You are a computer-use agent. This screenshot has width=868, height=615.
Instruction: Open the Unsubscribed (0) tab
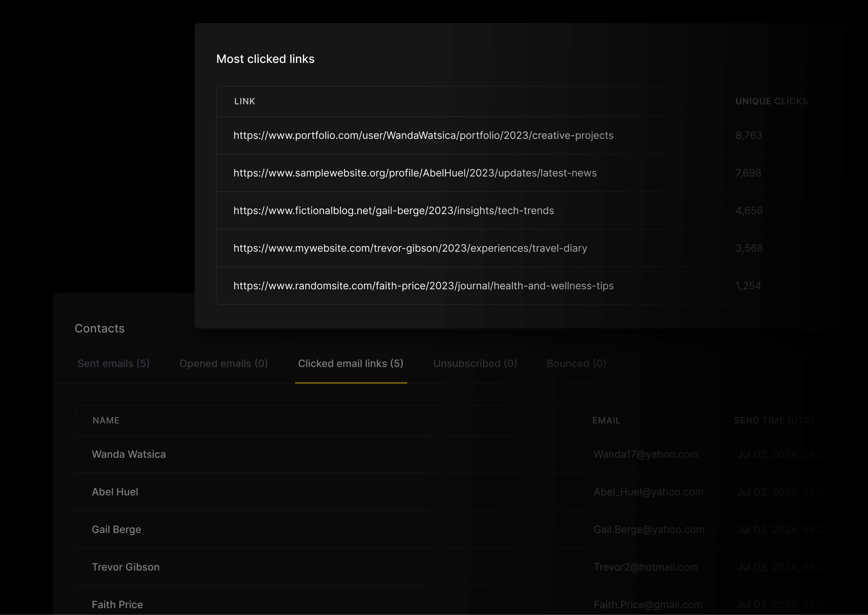click(x=475, y=364)
